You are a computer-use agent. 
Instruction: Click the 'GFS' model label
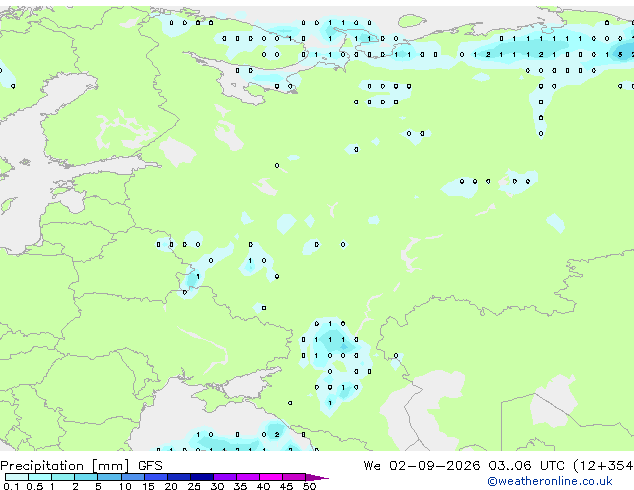150,466
